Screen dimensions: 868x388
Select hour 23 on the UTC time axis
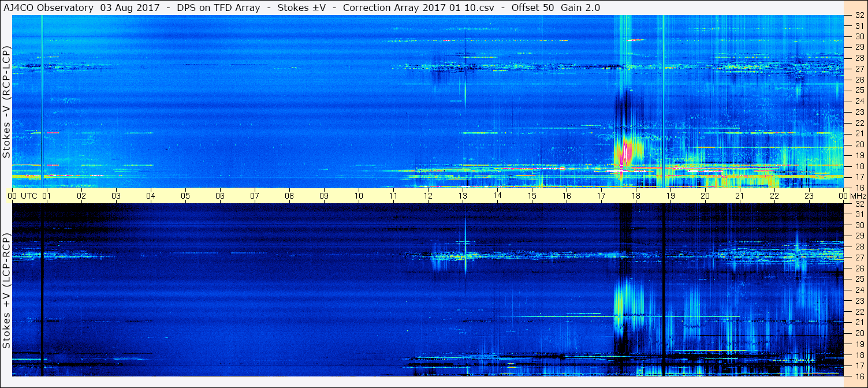809,196
